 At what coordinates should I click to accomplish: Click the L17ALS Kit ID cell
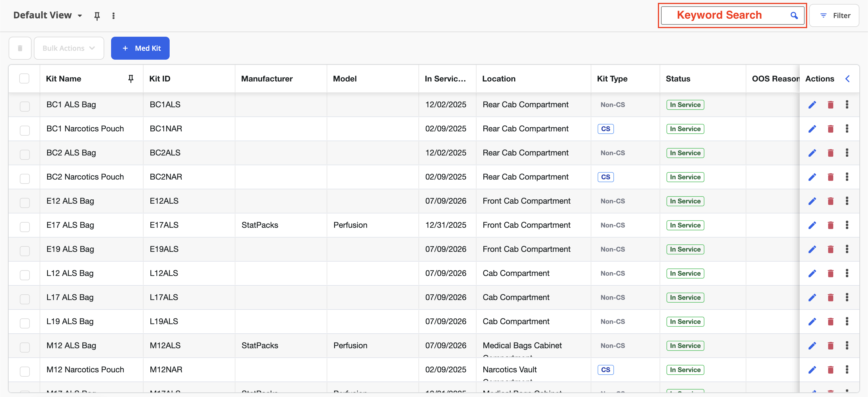[x=164, y=297]
